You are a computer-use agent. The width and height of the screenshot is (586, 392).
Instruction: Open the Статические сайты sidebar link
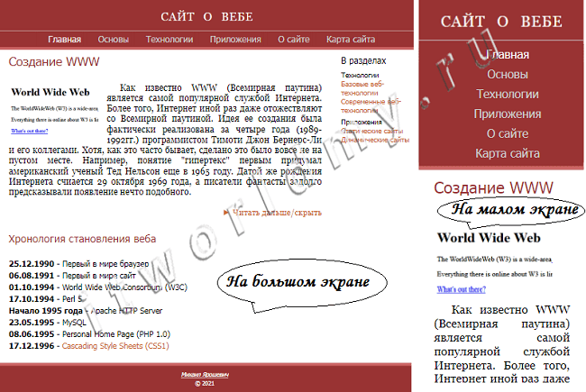tap(371, 132)
